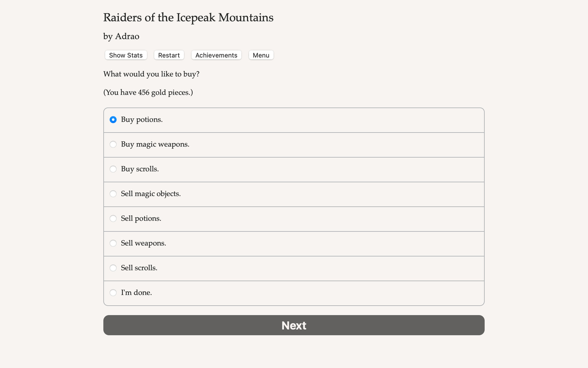
Task: Select the "Buy potions" radio button
Action: [x=113, y=120]
